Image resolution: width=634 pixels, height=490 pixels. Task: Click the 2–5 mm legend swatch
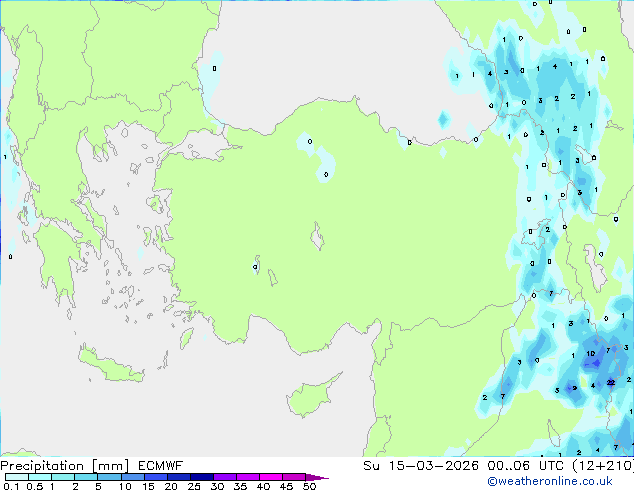86,477
